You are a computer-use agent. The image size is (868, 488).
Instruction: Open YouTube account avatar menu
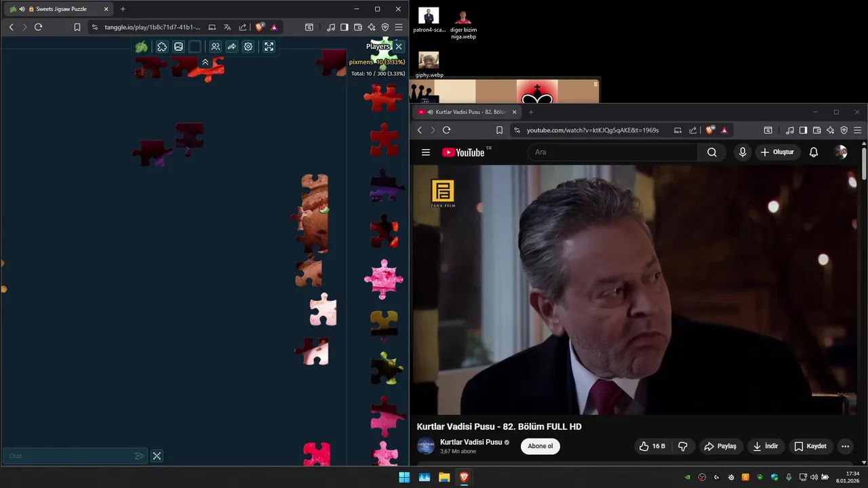[841, 152]
